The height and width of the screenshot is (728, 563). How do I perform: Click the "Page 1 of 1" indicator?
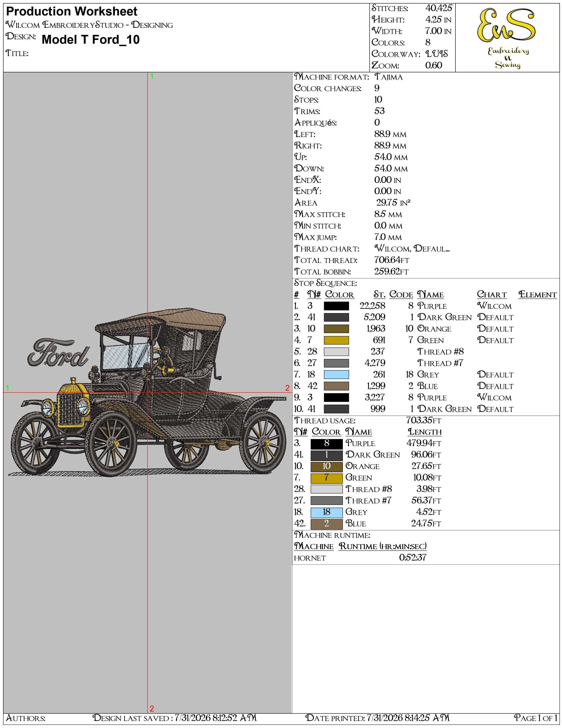[x=536, y=718]
